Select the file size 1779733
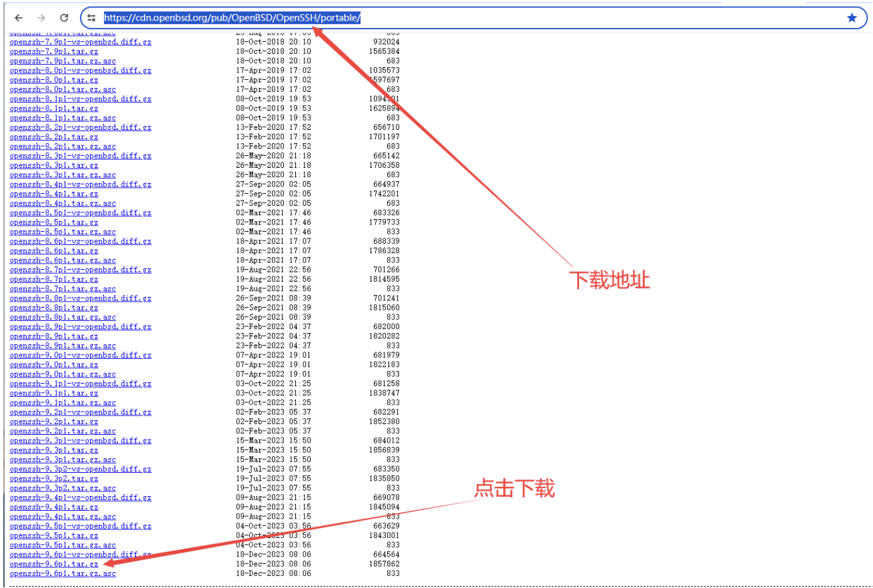The width and height of the screenshot is (873, 588). coord(385,222)
